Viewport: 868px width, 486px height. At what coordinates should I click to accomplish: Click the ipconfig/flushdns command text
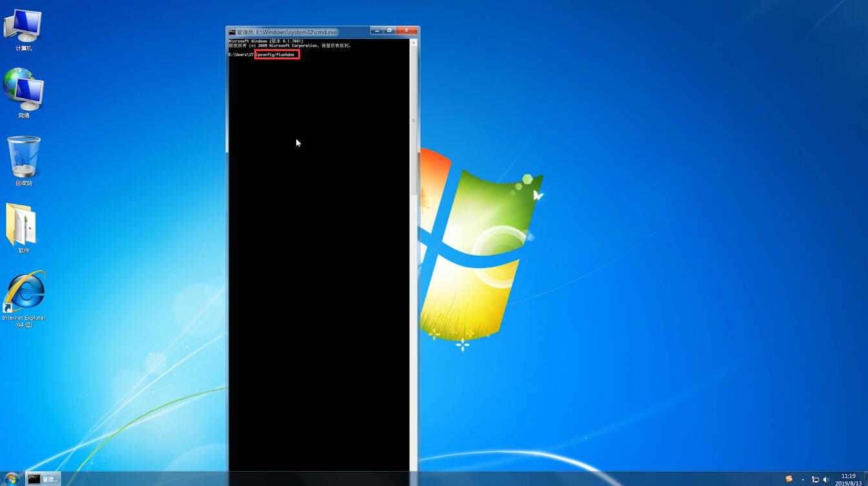pyautogui.click(x=276, y=55)
